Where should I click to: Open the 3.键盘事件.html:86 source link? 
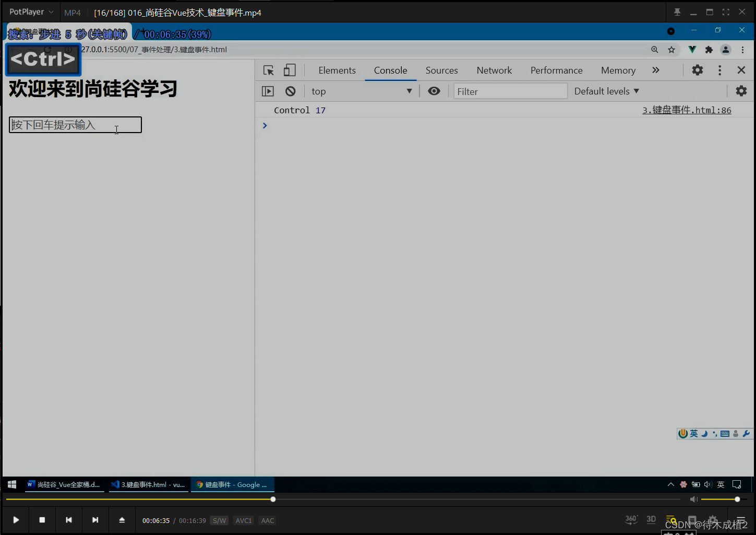(x=687, y=110)
